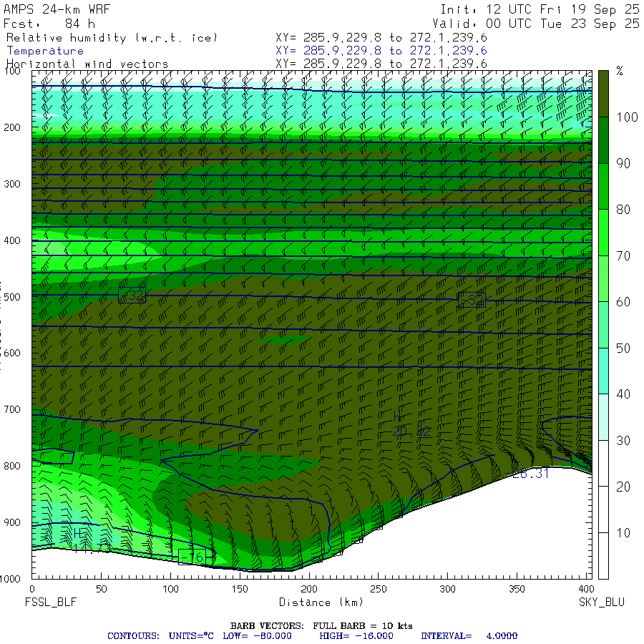Select the olive swatch above 100%
Screen dimensions: 644x644
coord(603,94)
